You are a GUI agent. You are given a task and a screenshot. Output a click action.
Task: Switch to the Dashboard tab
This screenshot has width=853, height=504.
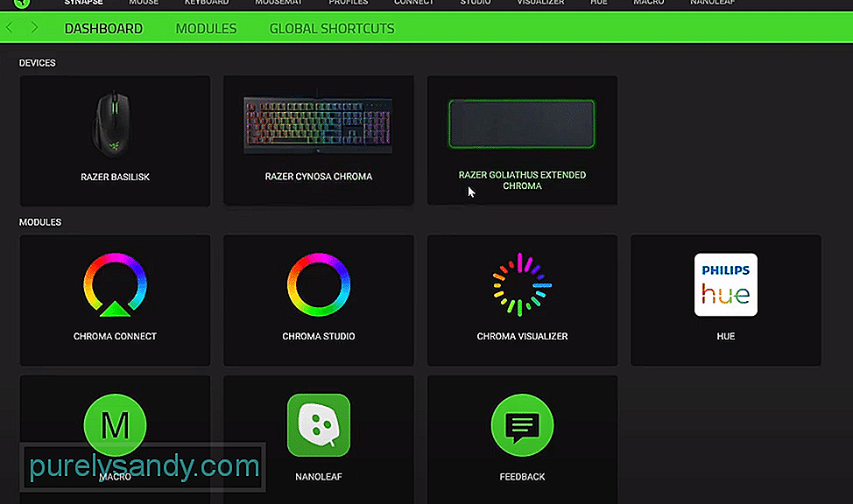pos(103,28)
